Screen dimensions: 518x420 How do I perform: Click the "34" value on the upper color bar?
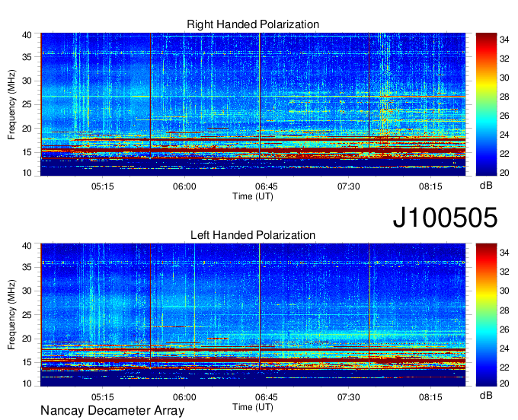504,40
